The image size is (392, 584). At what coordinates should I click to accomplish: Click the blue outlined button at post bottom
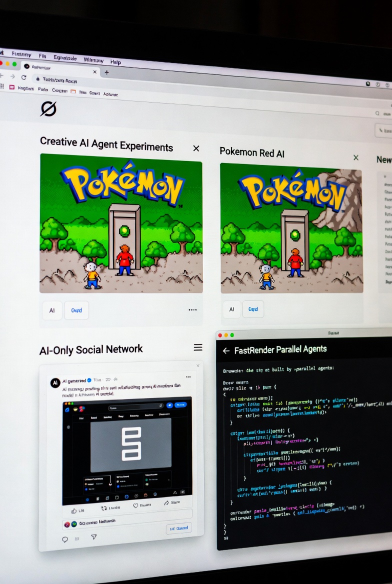tap(179, 528)
